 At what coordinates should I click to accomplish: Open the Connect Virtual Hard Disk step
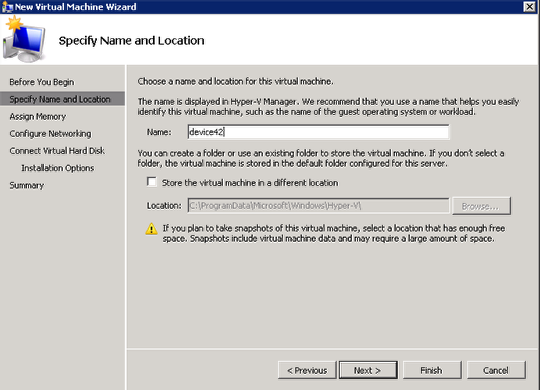[57, 151]
